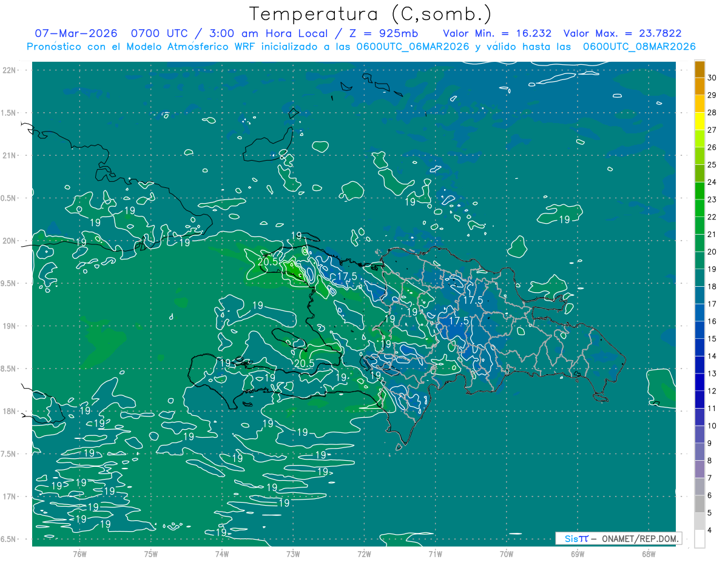Screen dimensions: 728x562
Task: Click the '74W' longitude axis label
Action: coord(222,554)
